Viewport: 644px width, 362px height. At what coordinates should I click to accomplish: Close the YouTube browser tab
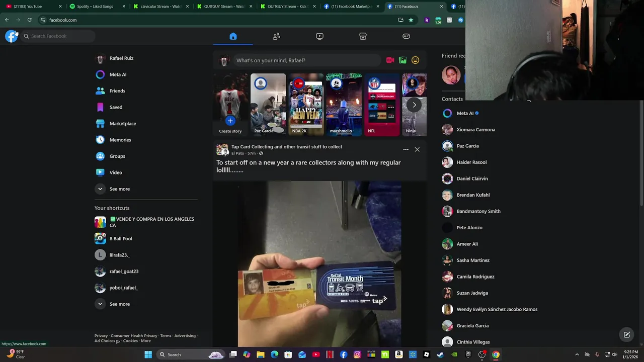point(60,7)
